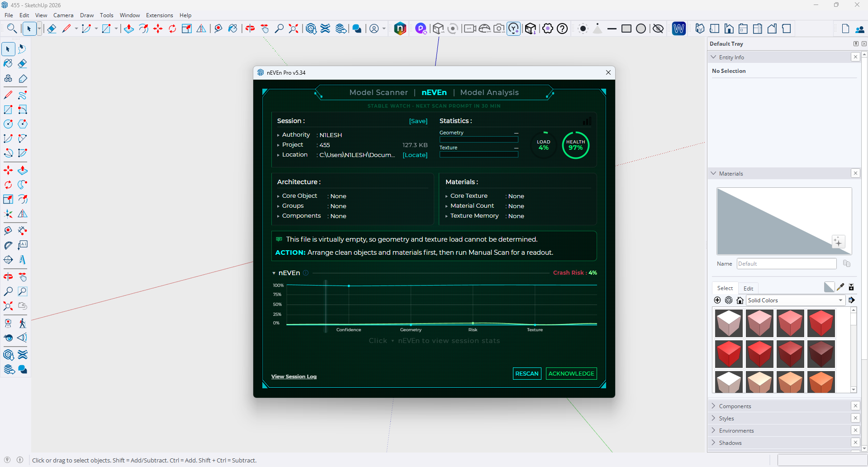The width and height of the screenshot is (868, 467).
Task: Click the blue W extension icon
Action: (x=678, y=29)
